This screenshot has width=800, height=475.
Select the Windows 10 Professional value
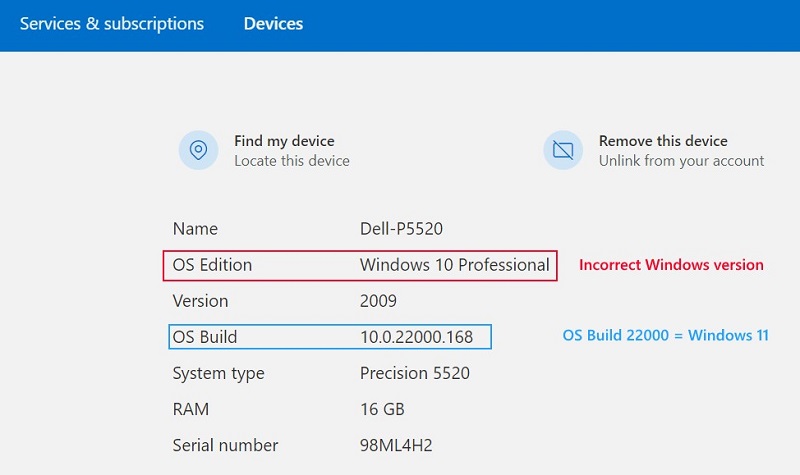pos(454,265)
